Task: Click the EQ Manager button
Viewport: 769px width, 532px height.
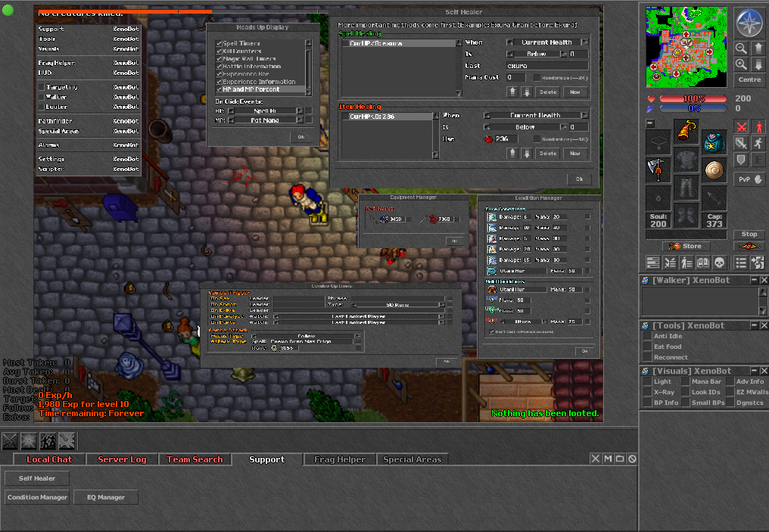Action: point(106,497)
